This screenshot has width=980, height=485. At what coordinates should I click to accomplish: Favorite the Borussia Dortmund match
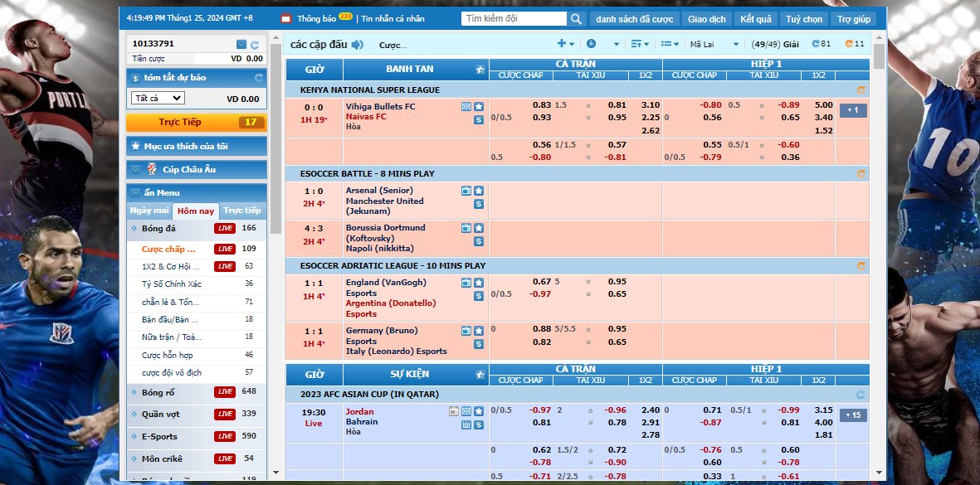479,229
